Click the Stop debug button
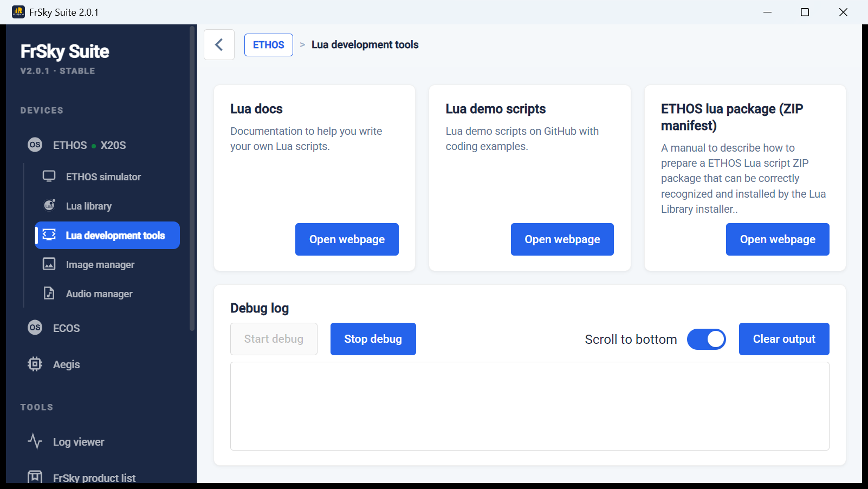 pyautogui.click(x=373, y=338)
